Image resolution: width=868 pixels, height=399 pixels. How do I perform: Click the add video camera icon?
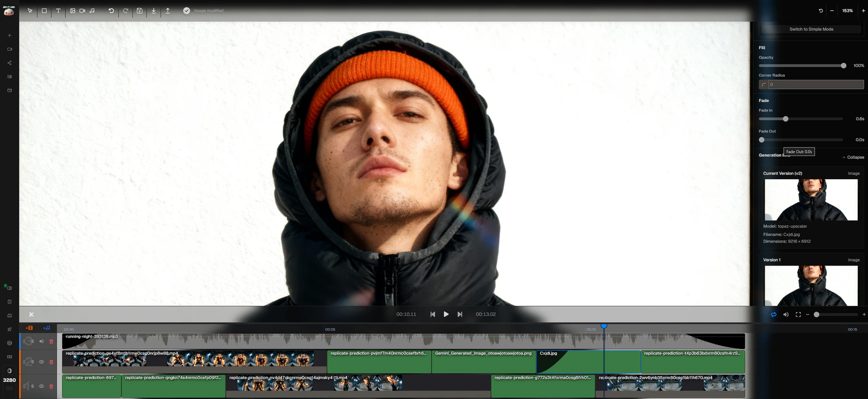pyautogui.click(x=82, y=11)
